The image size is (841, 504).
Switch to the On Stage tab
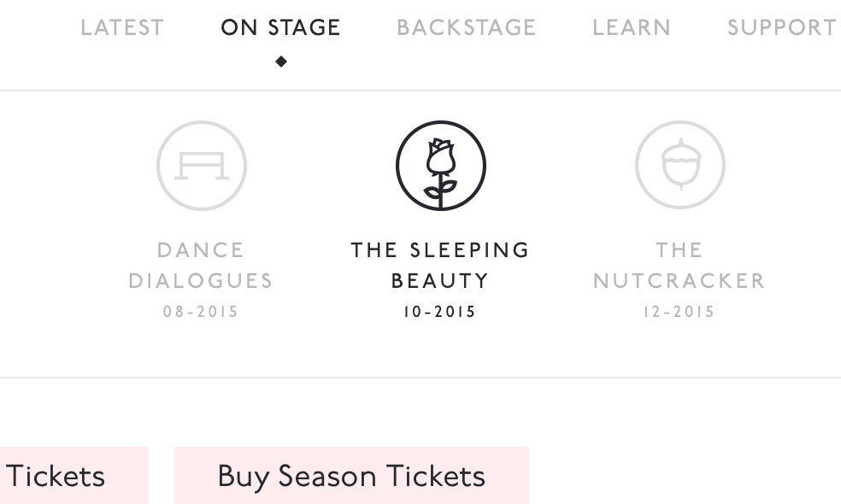tap(280, 27)
